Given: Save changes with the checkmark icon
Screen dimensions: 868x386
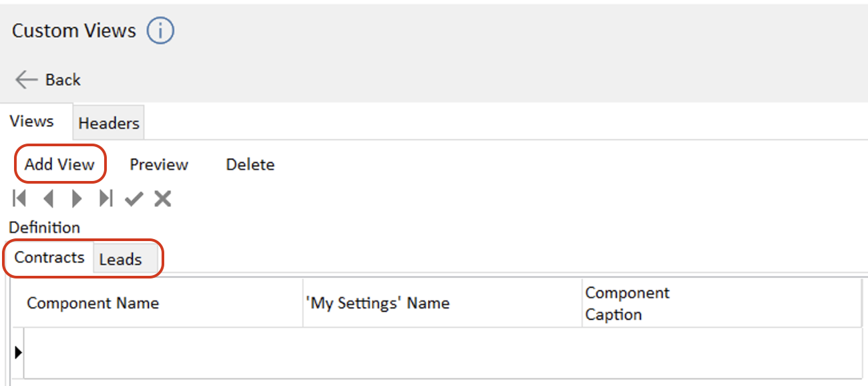Looking at the screenshot, I should (x=134, y=198).
